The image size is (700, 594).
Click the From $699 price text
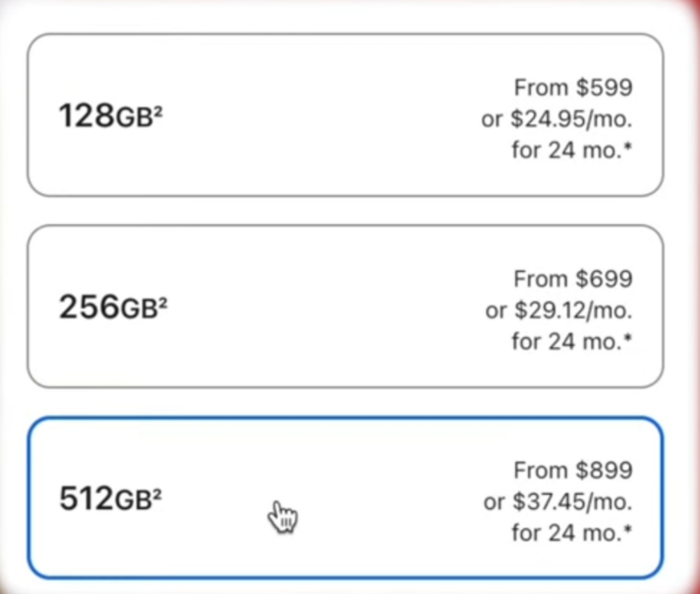573,279
